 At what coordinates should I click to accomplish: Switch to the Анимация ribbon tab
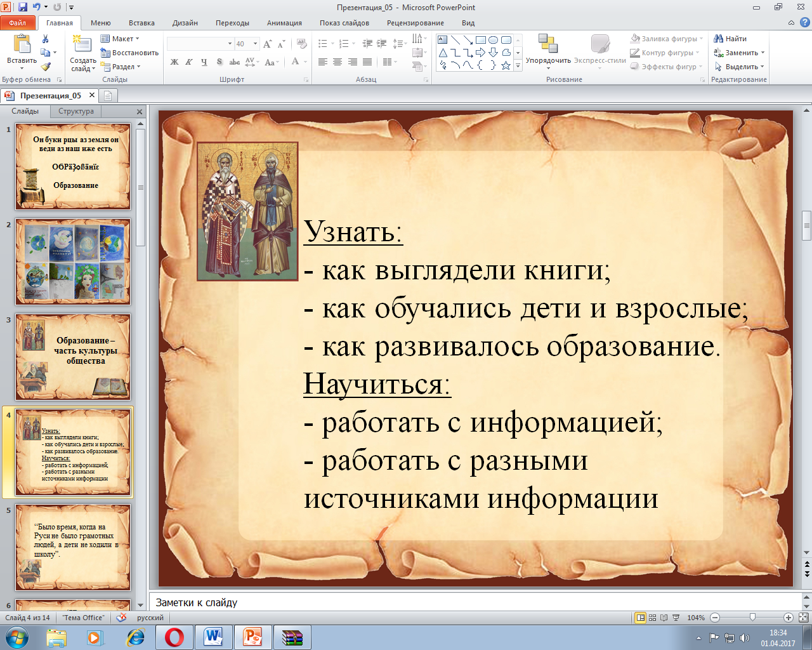(284, 23)
